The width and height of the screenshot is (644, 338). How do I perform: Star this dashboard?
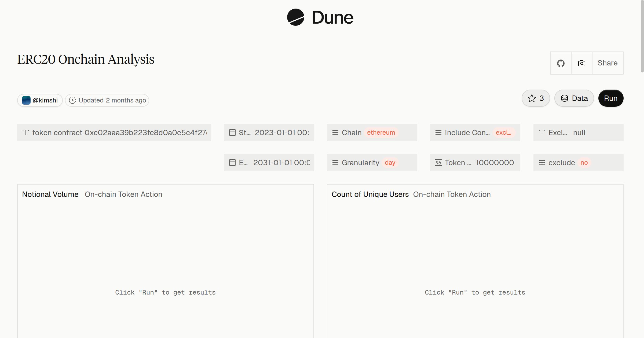536,98
